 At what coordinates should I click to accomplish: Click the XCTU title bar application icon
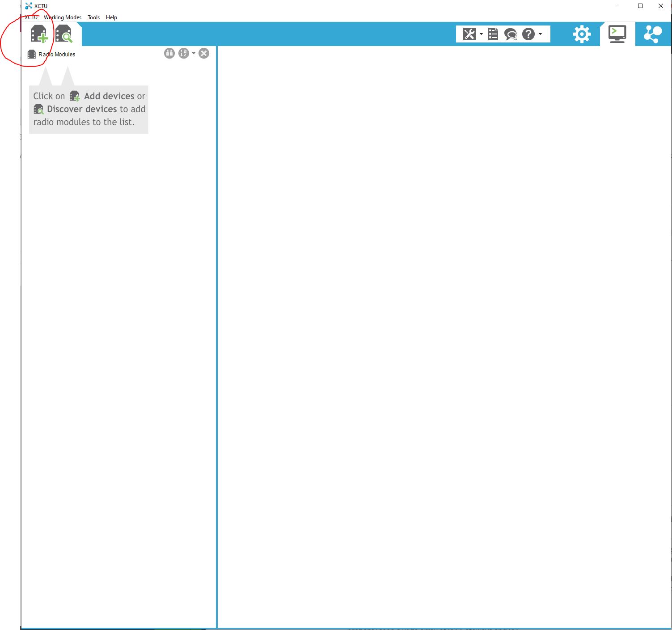point(29,6)
